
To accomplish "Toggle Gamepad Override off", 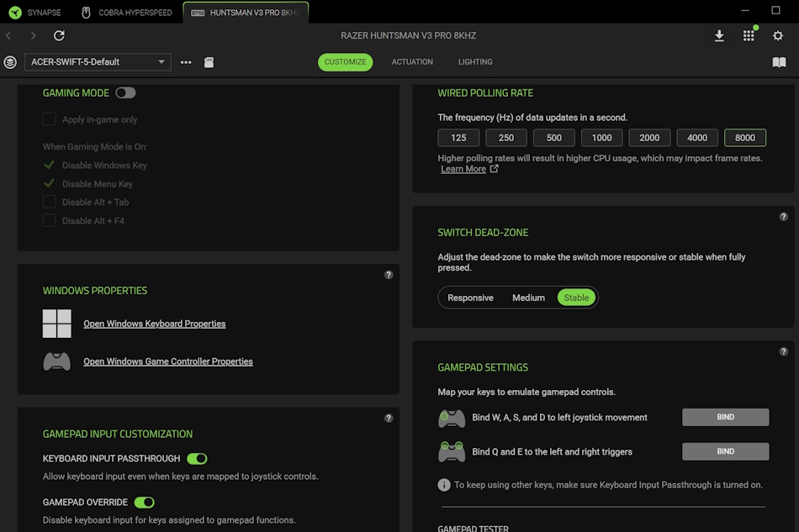I will coord(144,503).
